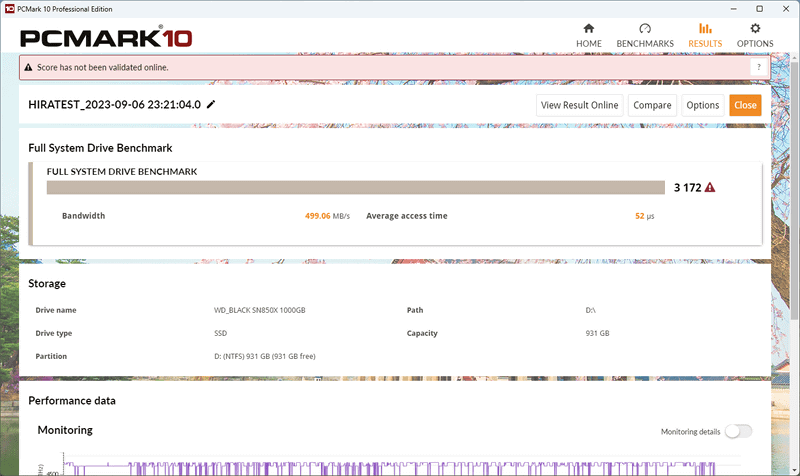Click the scrollbar down arrow
The width and height of the screenshot is (800, 476).
click(794, 470)
